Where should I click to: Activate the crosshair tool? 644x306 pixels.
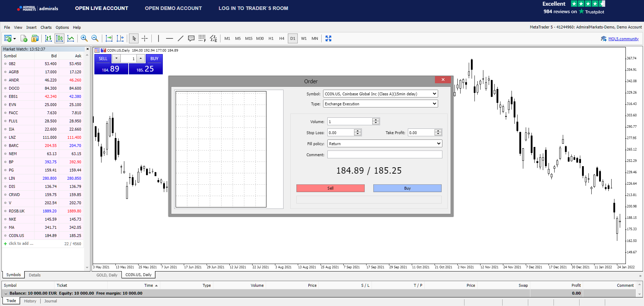coord(145,38)
